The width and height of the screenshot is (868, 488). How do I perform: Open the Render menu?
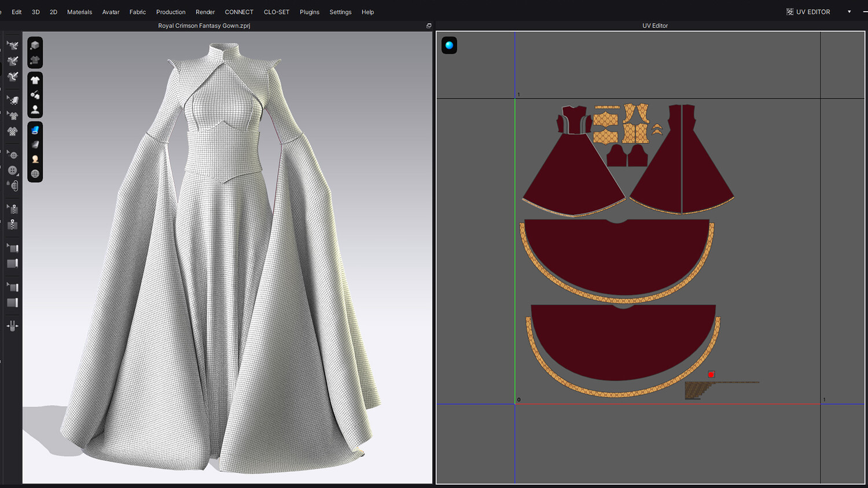point(205,12)
